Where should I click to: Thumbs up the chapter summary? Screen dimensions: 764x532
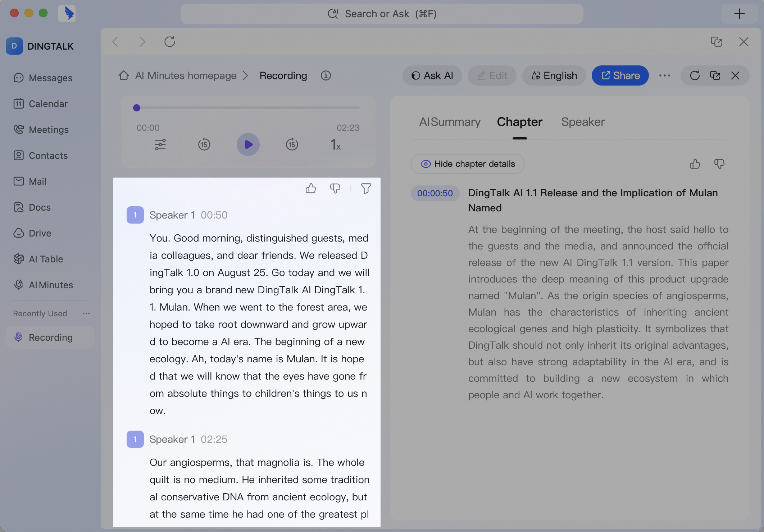tap(695, 164)
